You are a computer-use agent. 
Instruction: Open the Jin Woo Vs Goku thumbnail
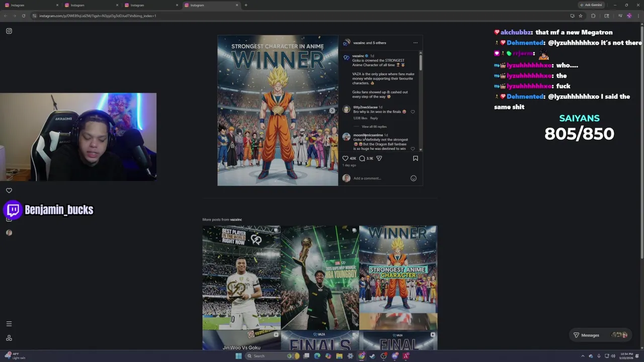point(241,340)
